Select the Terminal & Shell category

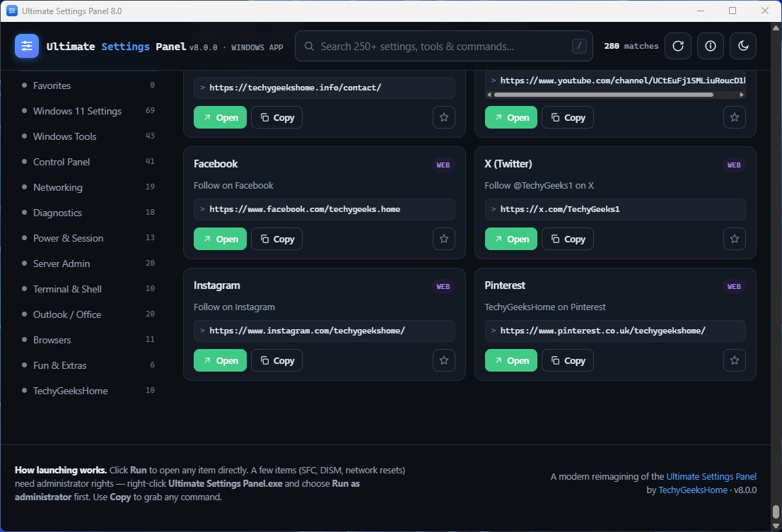pos(88,288)
